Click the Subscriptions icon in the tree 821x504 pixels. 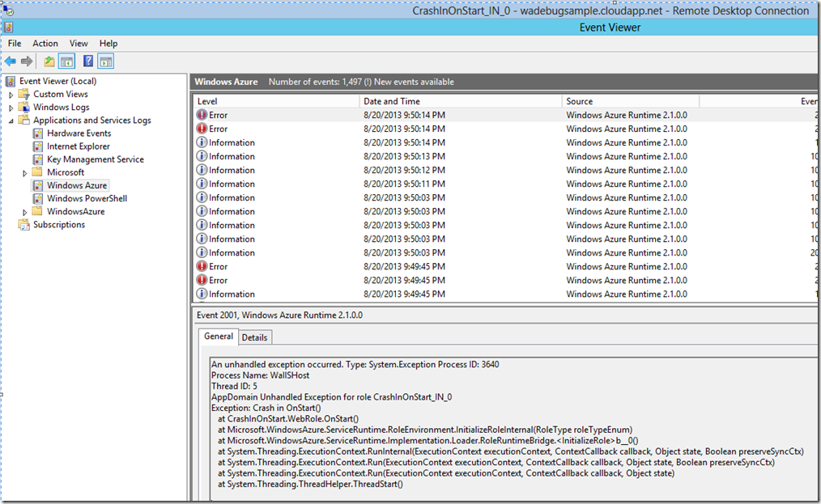pyautogui.click(x=24, y=225)
